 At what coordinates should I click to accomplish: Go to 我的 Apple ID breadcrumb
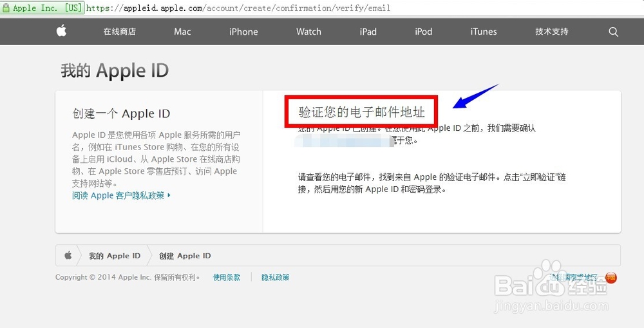[115, 256]
